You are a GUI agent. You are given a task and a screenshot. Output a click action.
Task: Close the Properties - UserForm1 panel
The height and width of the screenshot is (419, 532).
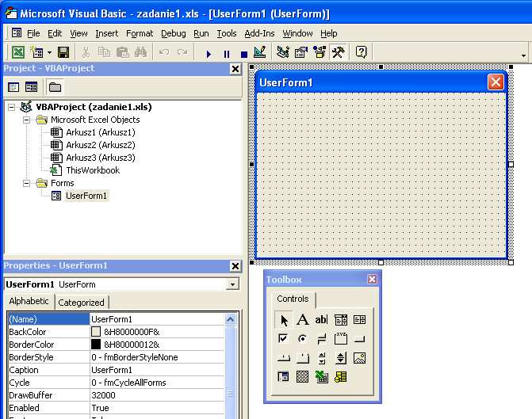pyautogui.click(x=235, y=266)
